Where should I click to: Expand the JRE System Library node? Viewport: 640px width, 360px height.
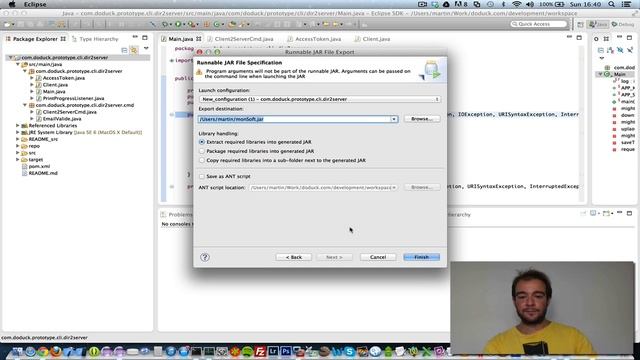[x=18, y=132]
